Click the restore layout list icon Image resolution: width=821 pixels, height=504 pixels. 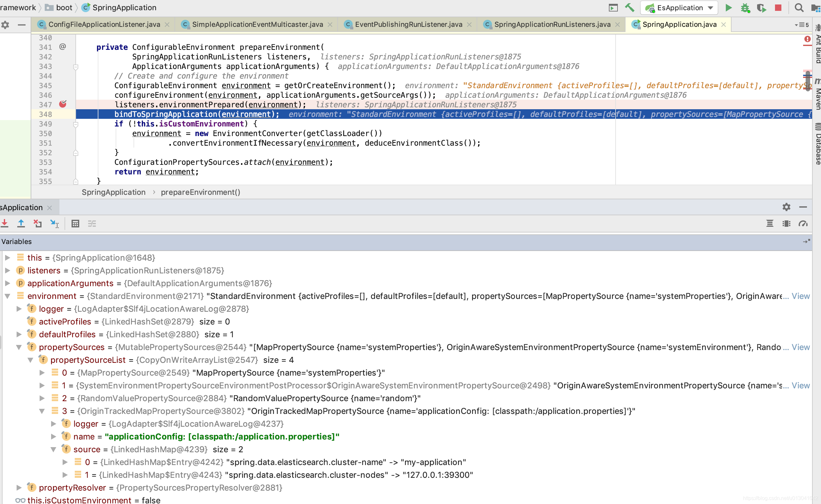tap(770, 223)
